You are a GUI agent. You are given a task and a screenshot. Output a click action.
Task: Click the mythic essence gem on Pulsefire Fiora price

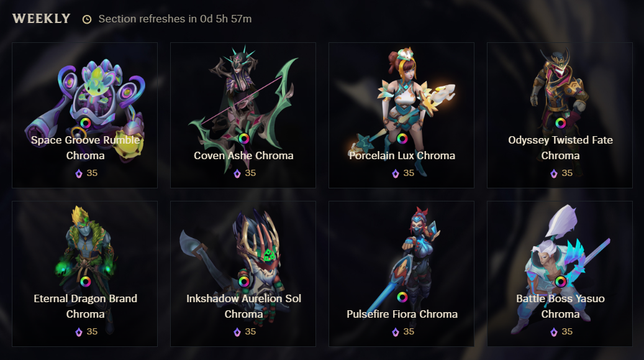click(396, 332)
